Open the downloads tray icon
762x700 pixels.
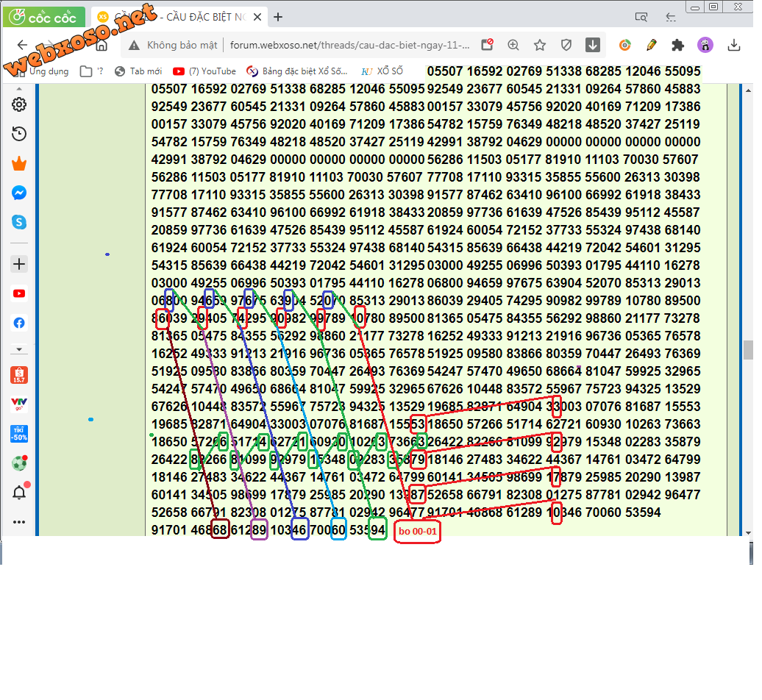click(x=734, y=45)
